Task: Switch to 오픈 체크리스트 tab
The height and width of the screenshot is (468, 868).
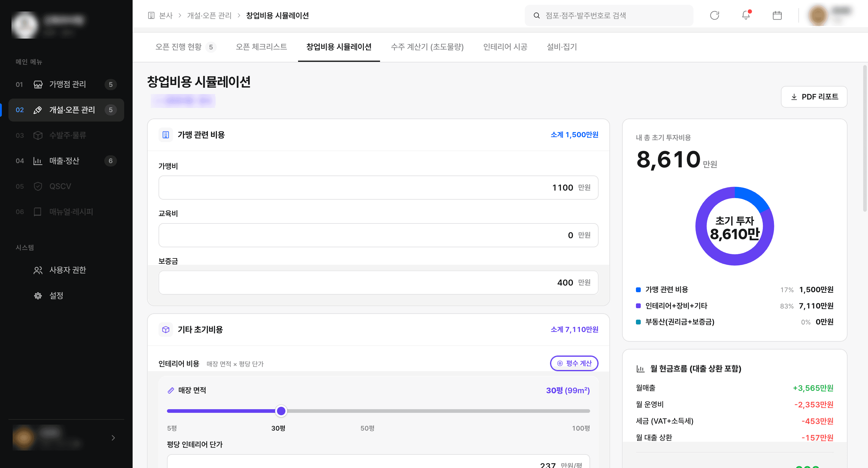Action: [261, 47]
